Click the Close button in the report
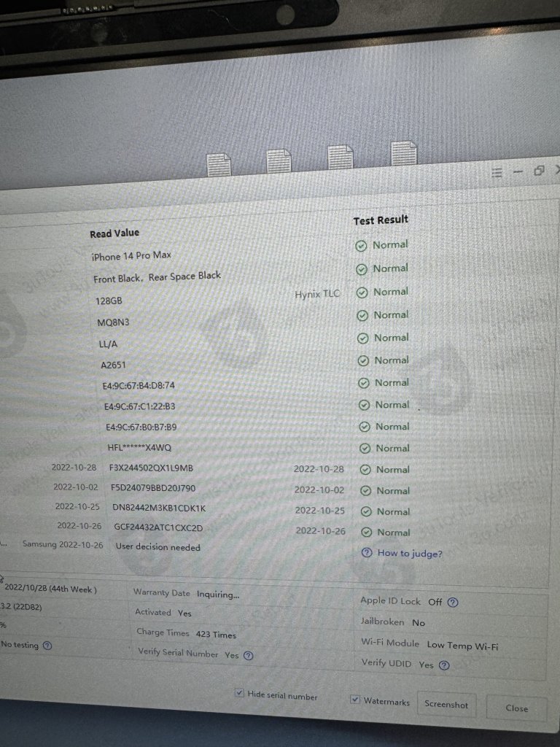The width and height of the screenshot is (560, 747). point(516,708)
